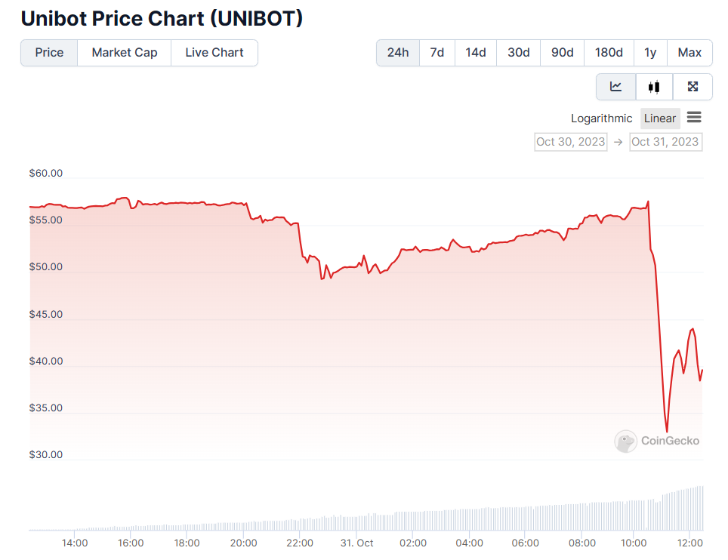The image size is (728, 560).
Task: Select the 24h time range
Action: point(398,52)
